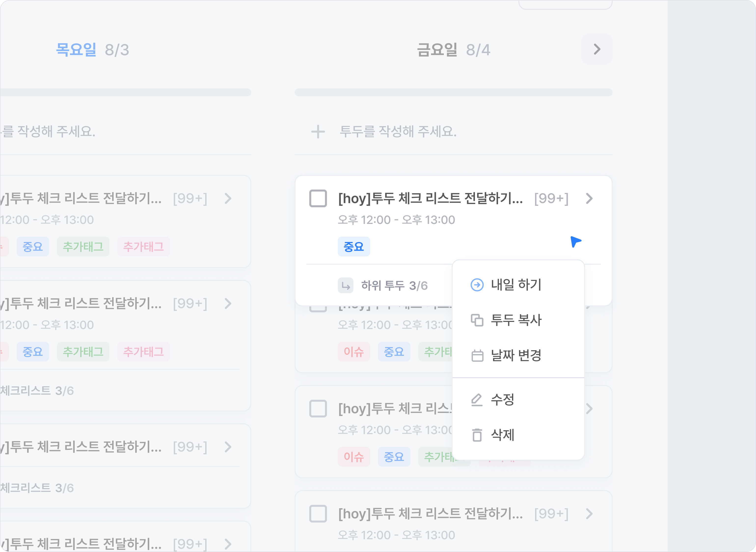This screenshot has height=552, width=756.
Task: Toggle the checkbox of third Friday todo
Action: coord(318,409)
